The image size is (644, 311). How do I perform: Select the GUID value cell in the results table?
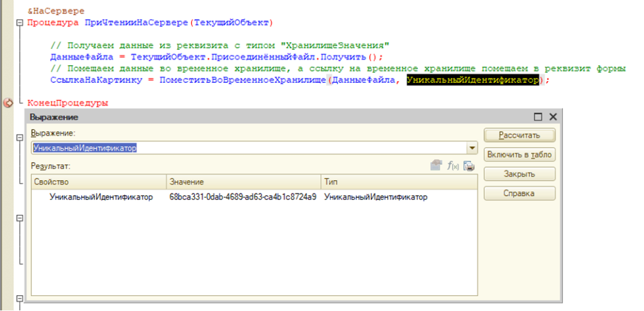click(243, 197)
